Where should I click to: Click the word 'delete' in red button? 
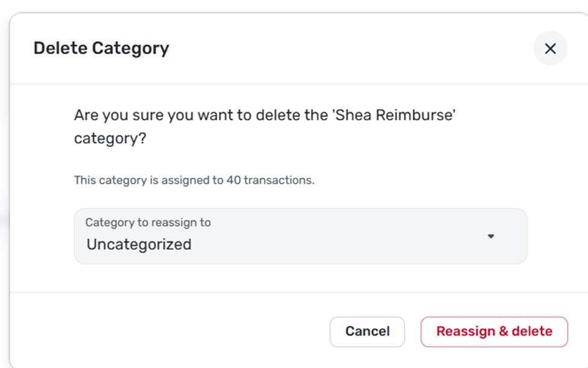(532, 331)
